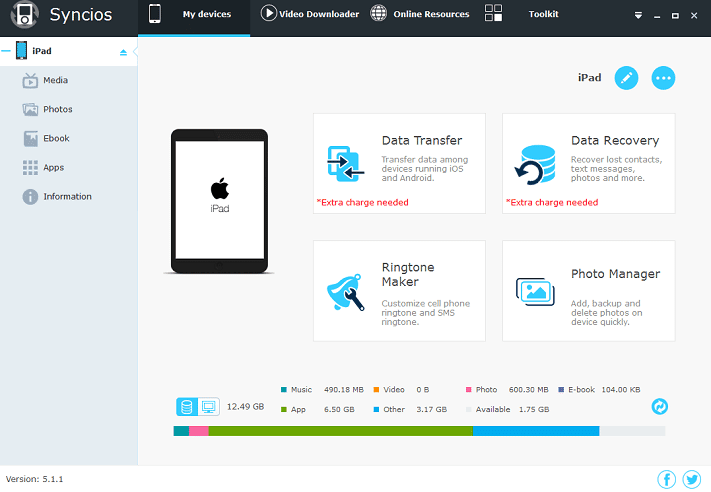Open the Photos section
Image resolution: width=711 pixels, height=492 pixels.
click(x=58, y=109)
